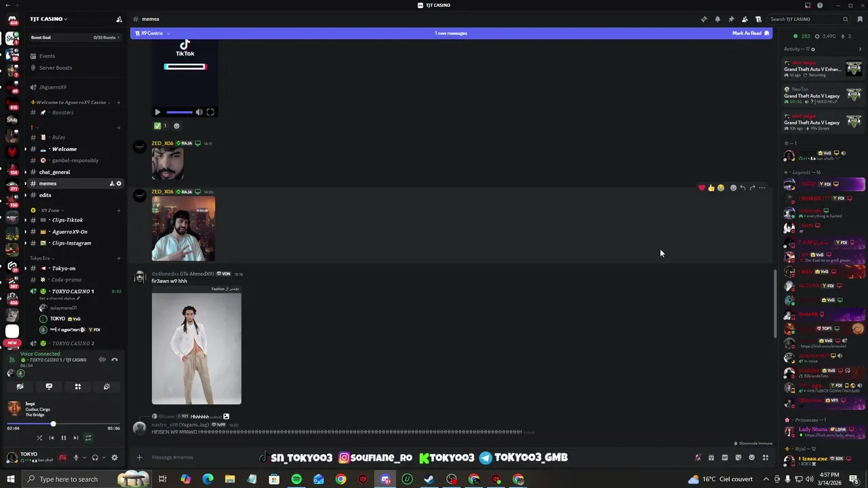Screen dimensions: 868x488
Task: Click invite icon on memes channel
Action: 112,184
